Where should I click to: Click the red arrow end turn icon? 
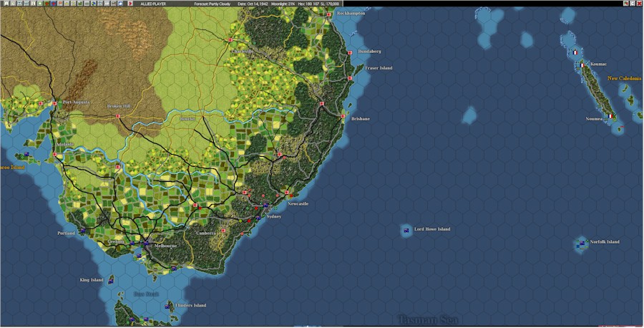pyautogui.click(x=131, y=4)
